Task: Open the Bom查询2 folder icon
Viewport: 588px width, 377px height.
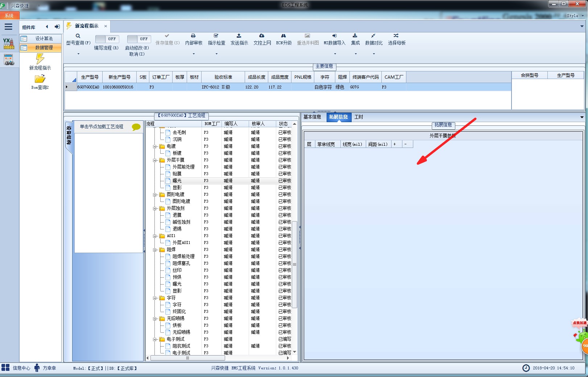Action: [40, 79]
